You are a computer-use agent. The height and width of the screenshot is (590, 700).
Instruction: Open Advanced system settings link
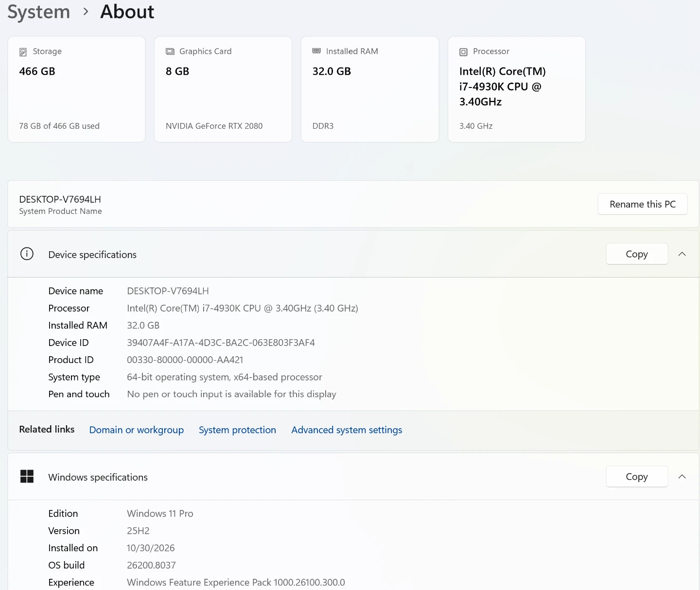pos(347,430)
